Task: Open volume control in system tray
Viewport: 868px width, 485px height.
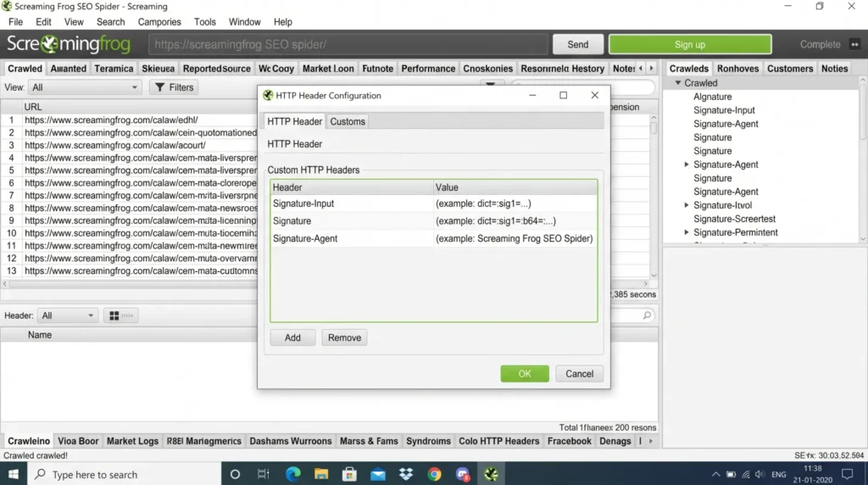Action: (760, 475)
